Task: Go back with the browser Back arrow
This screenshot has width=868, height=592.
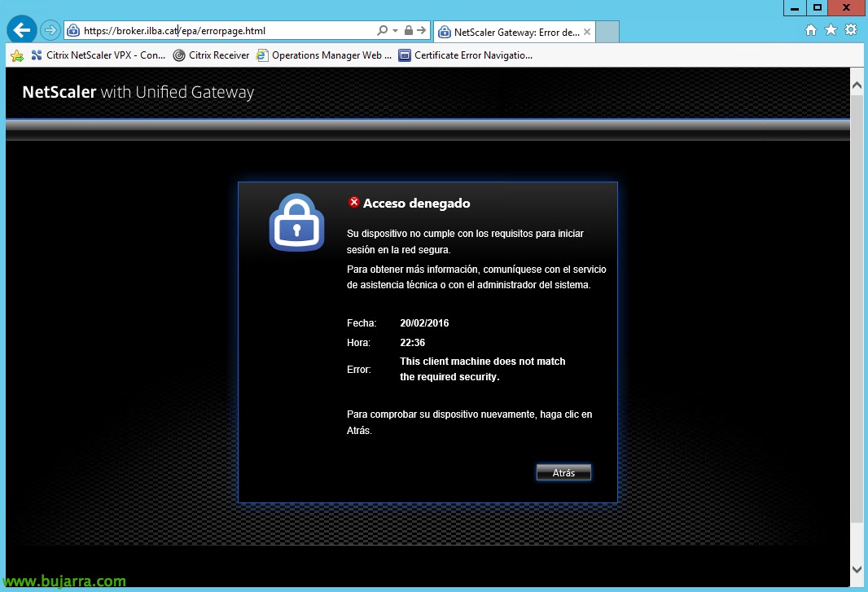Action: (x=22, y=30)
